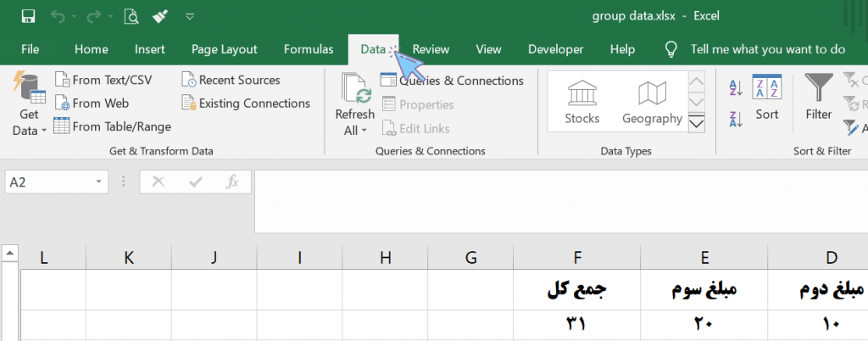
Task: Click the Redo arrow icon
Action: coord(93,16)
